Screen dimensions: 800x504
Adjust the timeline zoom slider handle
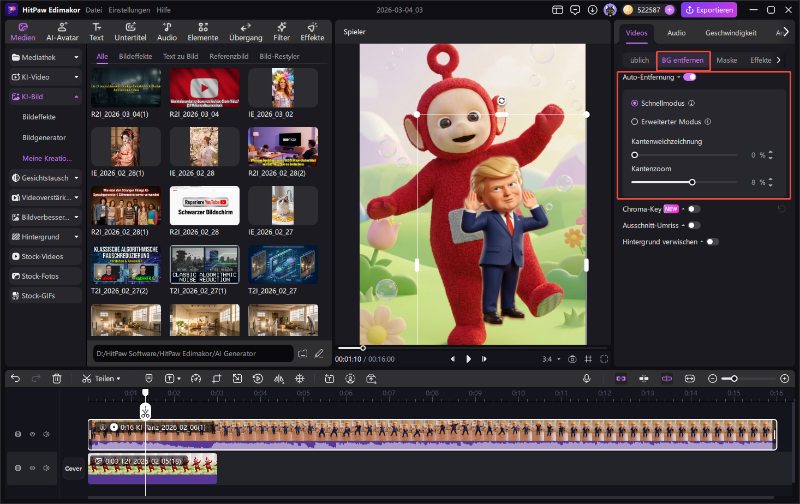(734, 379)
